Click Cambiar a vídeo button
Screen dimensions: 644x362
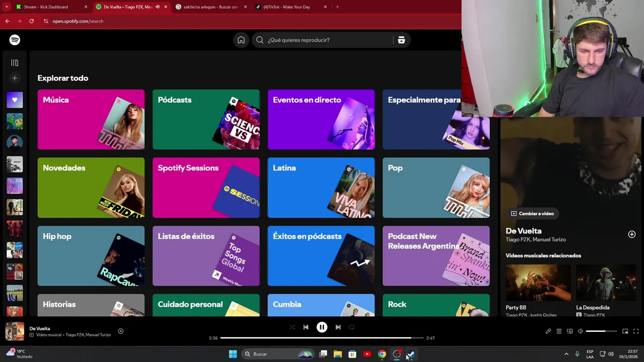[532, 214]
